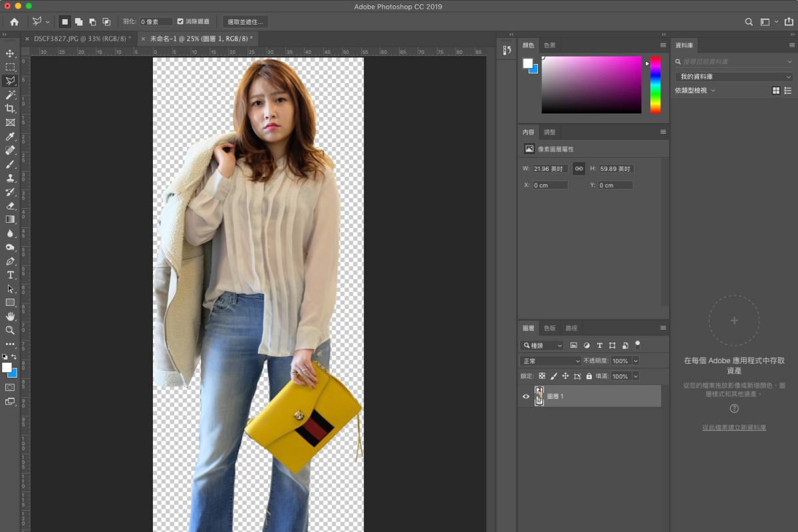Select the Gradient tool
This screenshot has height=532, width=798.
coord(9,219)
